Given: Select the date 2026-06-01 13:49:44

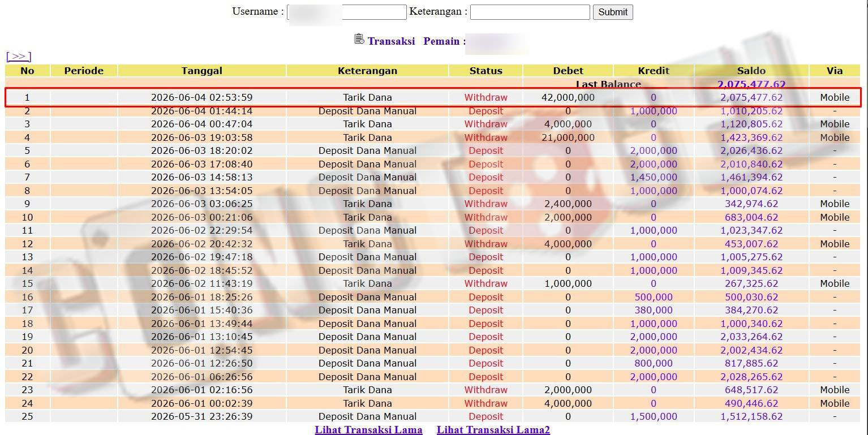Looking at the screenshot, I should tap(202, 324).
